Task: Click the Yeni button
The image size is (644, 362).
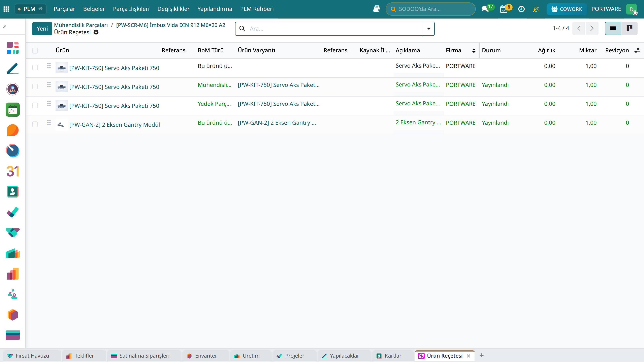Action: click(42, 29)
